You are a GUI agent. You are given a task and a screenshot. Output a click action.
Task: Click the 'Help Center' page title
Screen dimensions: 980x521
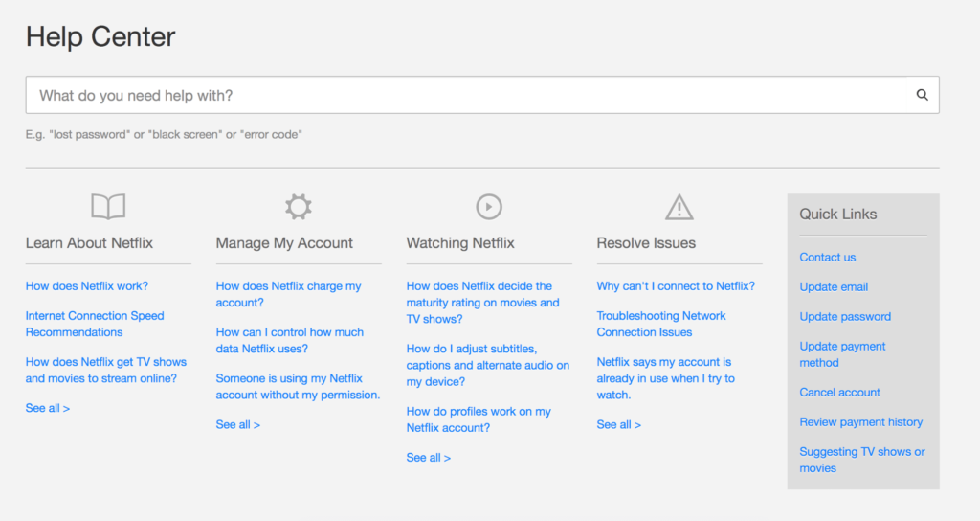(x=100, y=36)
